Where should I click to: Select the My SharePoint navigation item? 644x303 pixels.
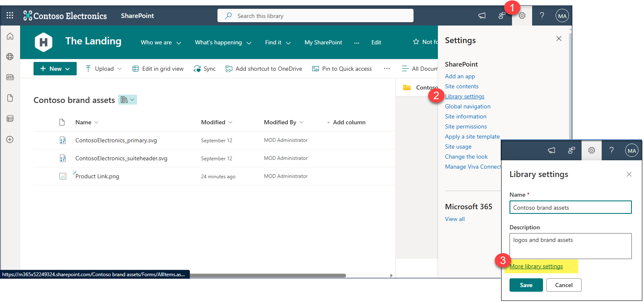pos(323,42)
